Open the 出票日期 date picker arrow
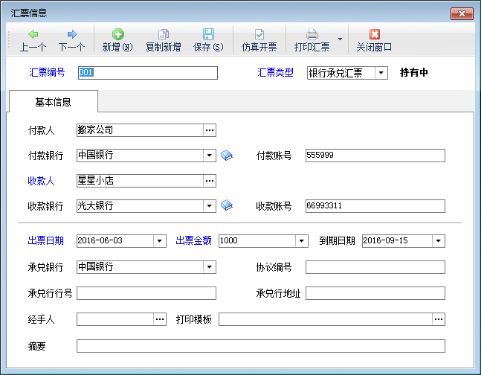The height and width of the screenshot is (375, 482). point(160,241)
